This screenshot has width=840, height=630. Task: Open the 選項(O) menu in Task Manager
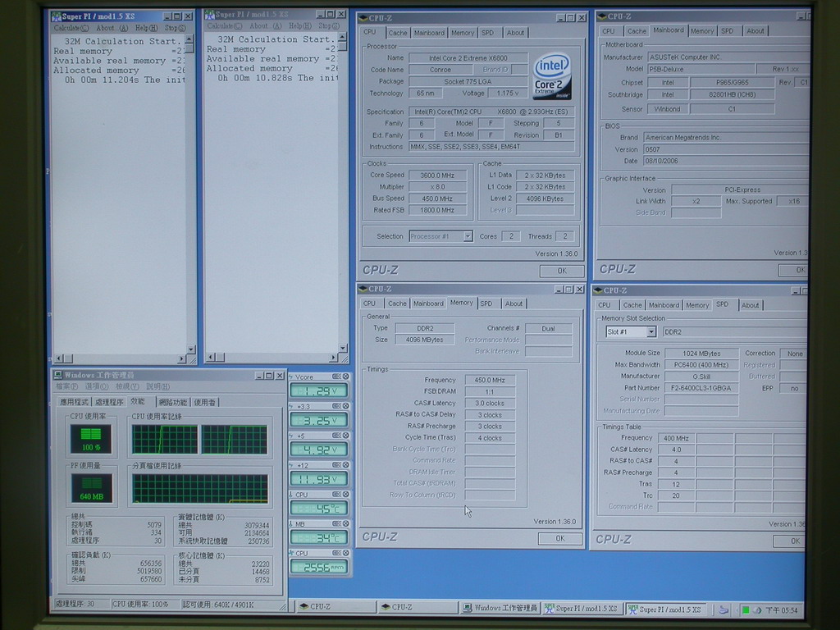click(97, 386)
